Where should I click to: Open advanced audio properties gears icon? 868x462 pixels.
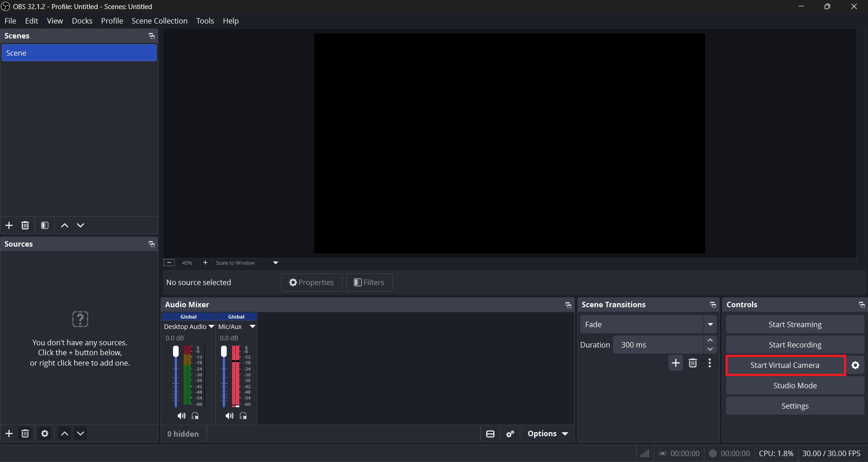point(510,434)
